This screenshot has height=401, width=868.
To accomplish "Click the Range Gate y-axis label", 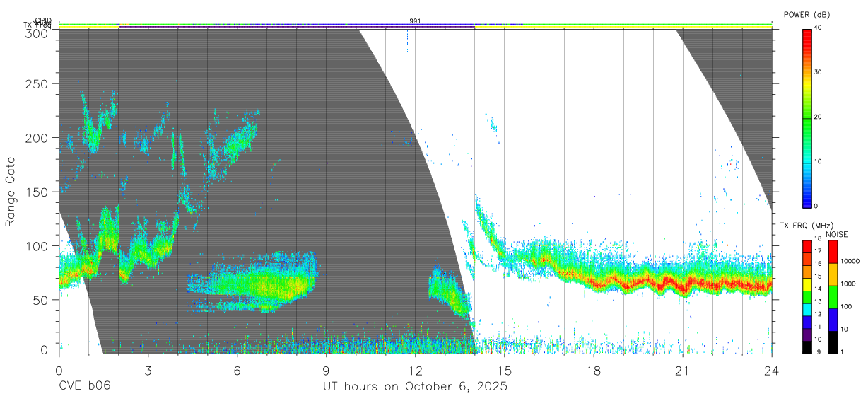I will pos(11,192).
